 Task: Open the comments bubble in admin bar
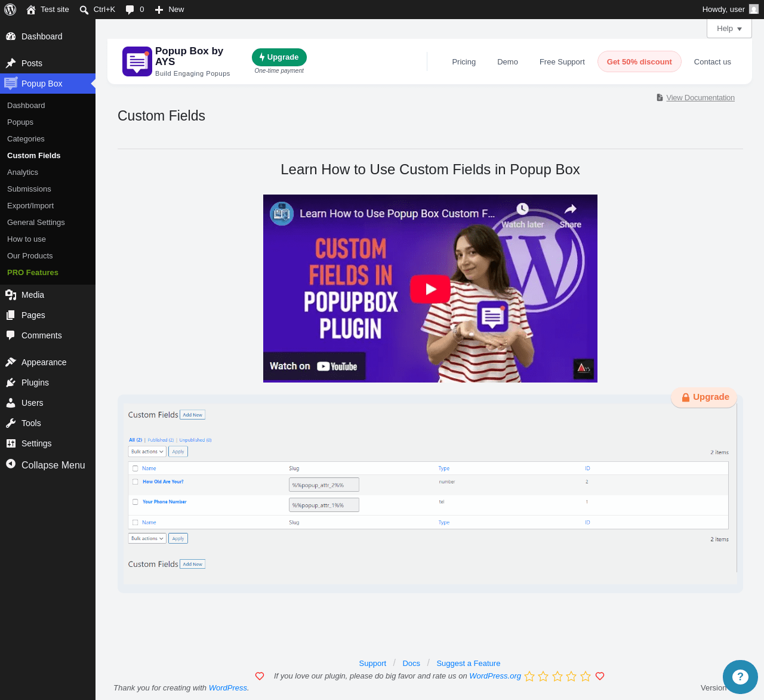[130, 10]
